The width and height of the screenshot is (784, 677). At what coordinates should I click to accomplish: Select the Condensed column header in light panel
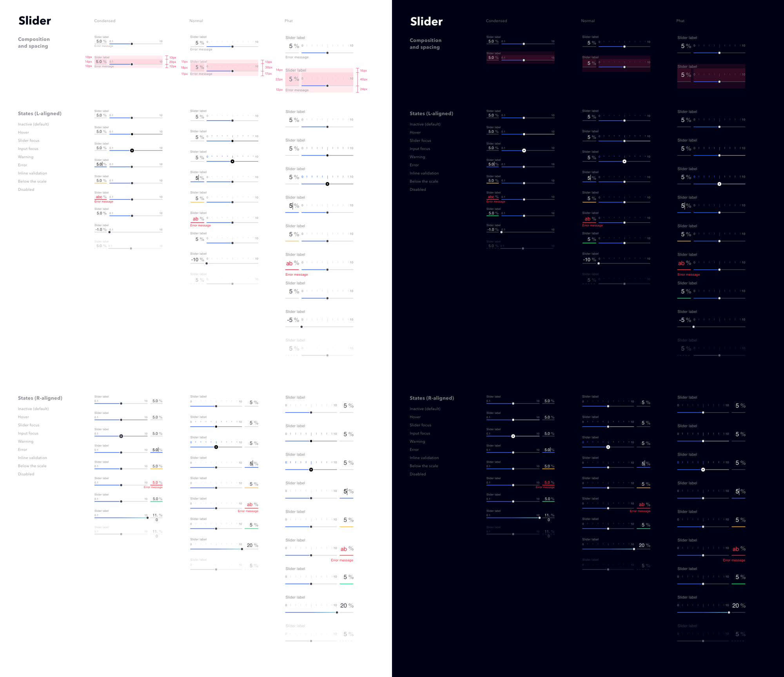tap(105, 21)
